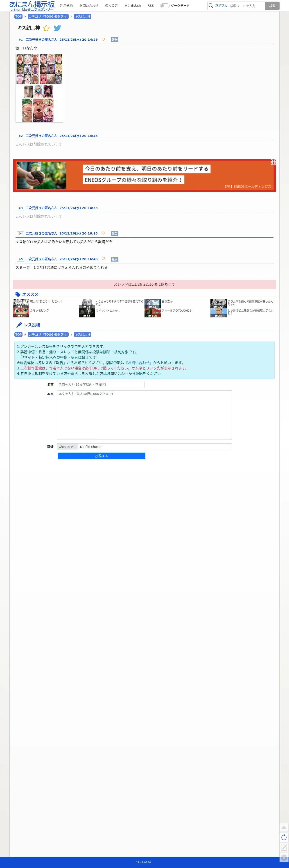Click the 現行スレ search scope link
The height and width of the screenshot is (868, 289).
tap(222, 6)
